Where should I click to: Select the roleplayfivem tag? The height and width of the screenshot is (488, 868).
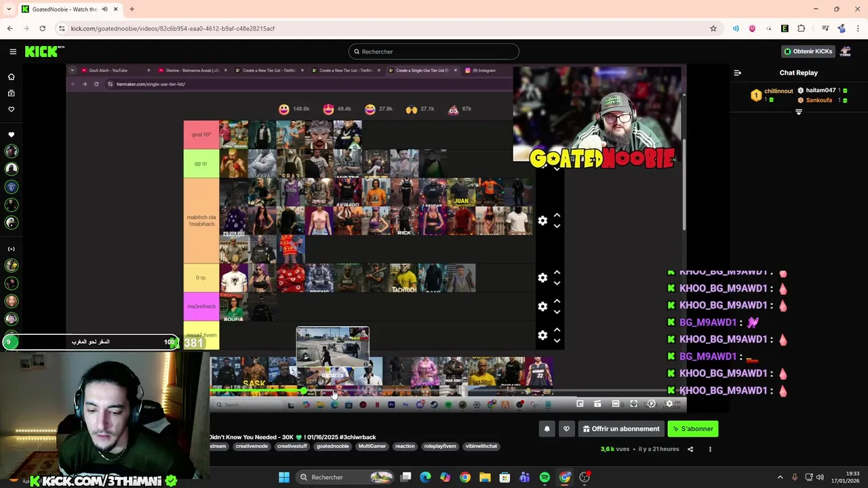click(440, 446)
